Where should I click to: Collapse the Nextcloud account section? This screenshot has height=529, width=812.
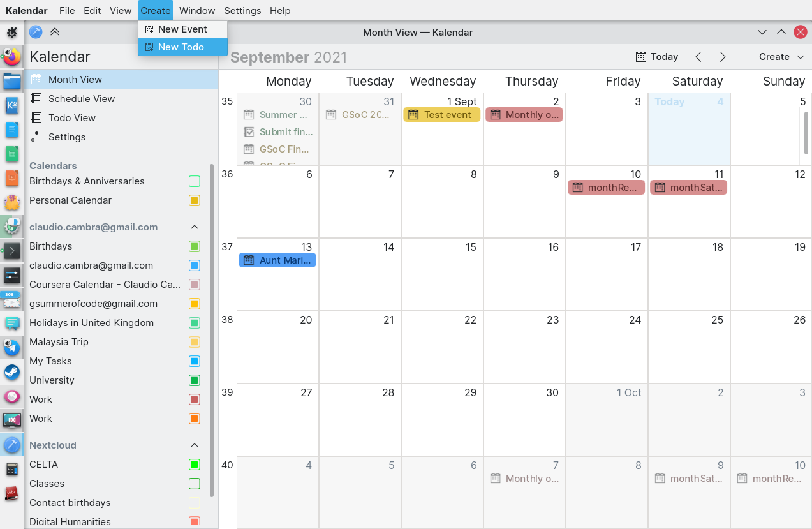(x=195, y=445)
